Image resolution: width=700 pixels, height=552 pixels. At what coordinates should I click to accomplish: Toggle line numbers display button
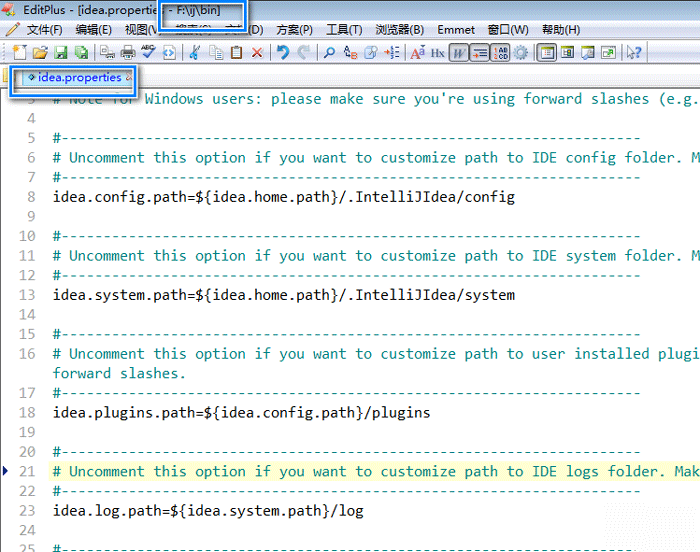(501, 53)
